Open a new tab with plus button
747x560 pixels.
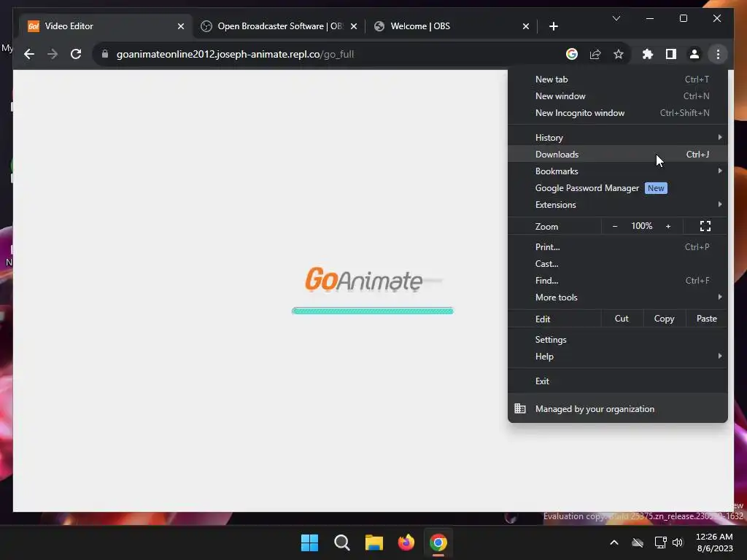pos(553,26)
